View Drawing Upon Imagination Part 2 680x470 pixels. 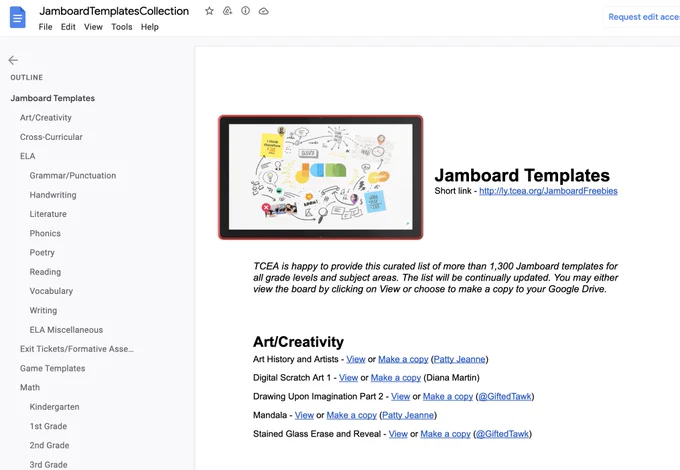[400, 396]
